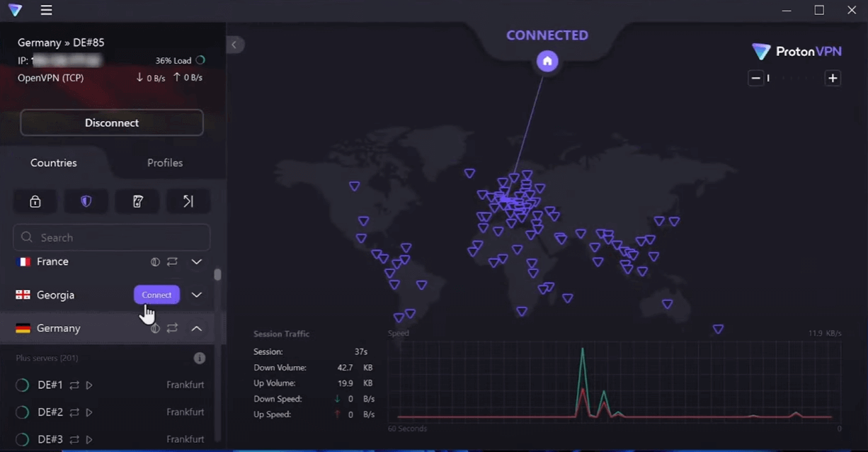This screenshot has width=868, height=452.
Task: Click the map zoom in plus icon
Action: pyautogui.click(x=833, y=78)
